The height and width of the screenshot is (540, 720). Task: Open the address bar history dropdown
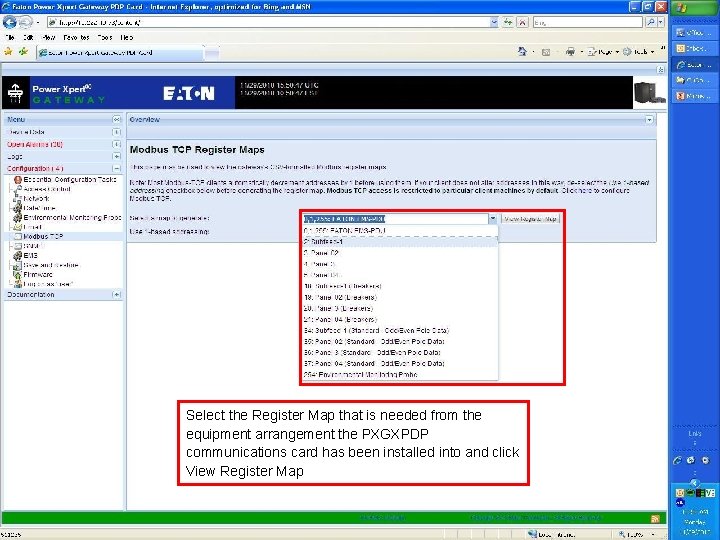[x=494, y=22]
